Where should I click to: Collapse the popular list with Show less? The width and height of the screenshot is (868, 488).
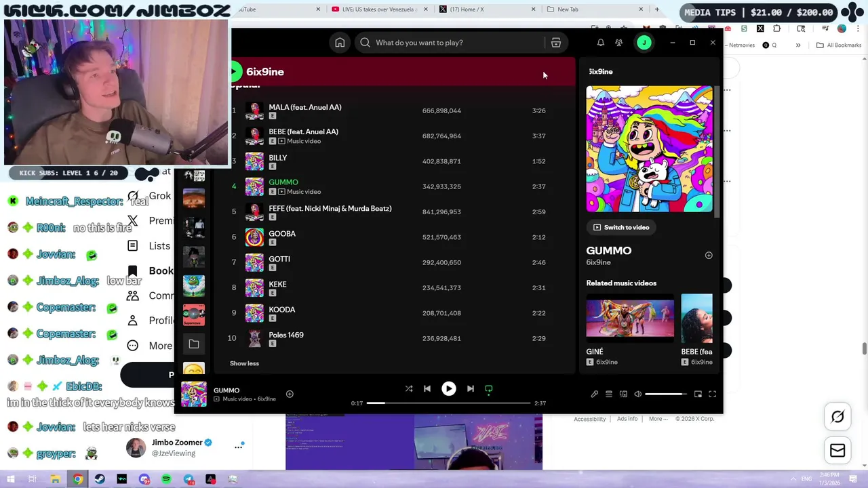click(x=244, y=363)
